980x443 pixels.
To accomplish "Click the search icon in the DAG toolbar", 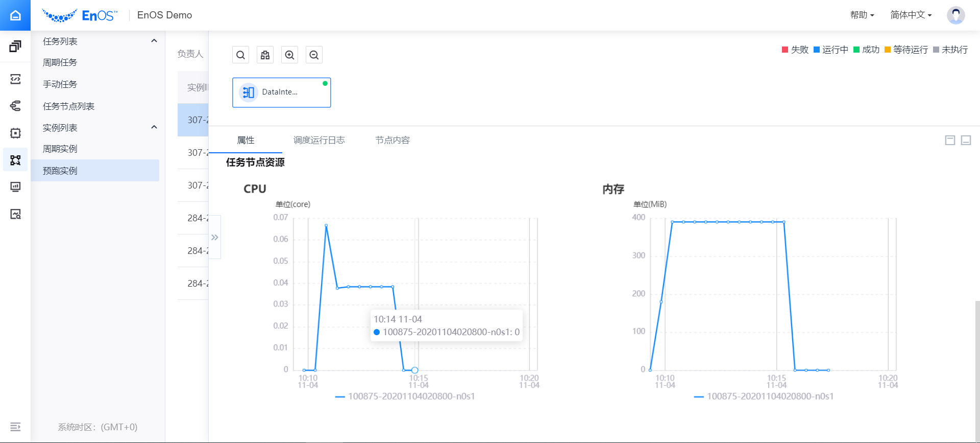I will pyautogui.click(x=240, y=55).
